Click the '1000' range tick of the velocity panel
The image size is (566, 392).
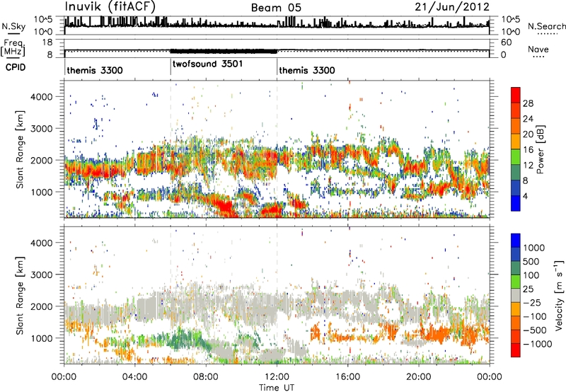[x=42, y=338]
